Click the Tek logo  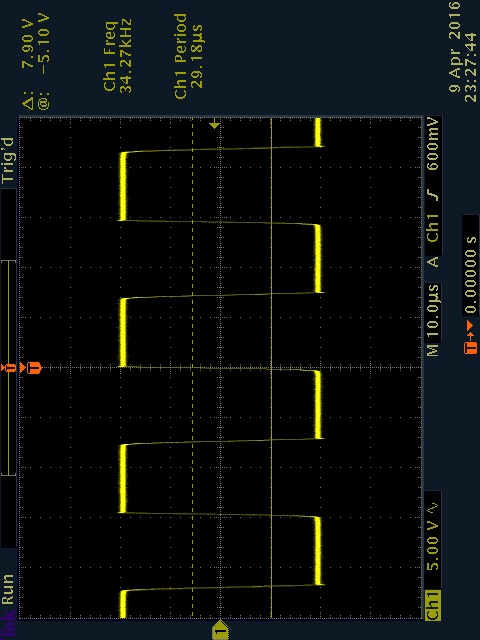[8, 622]
